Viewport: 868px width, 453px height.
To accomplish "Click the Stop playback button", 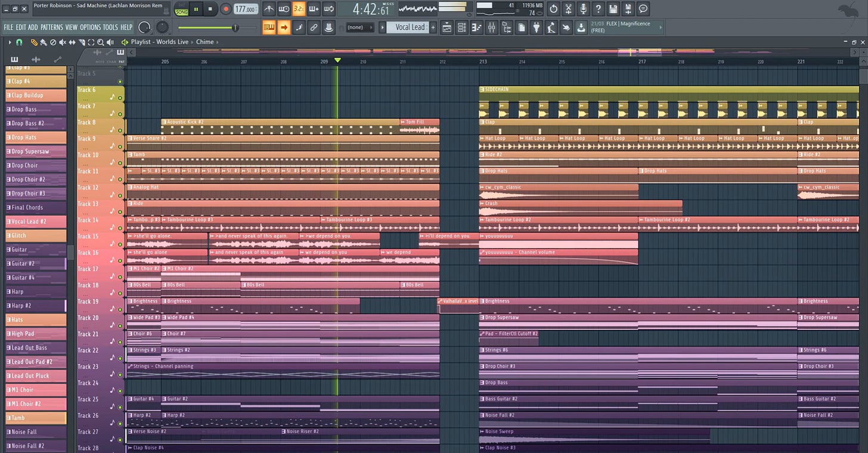I will (x=210, y=9).
